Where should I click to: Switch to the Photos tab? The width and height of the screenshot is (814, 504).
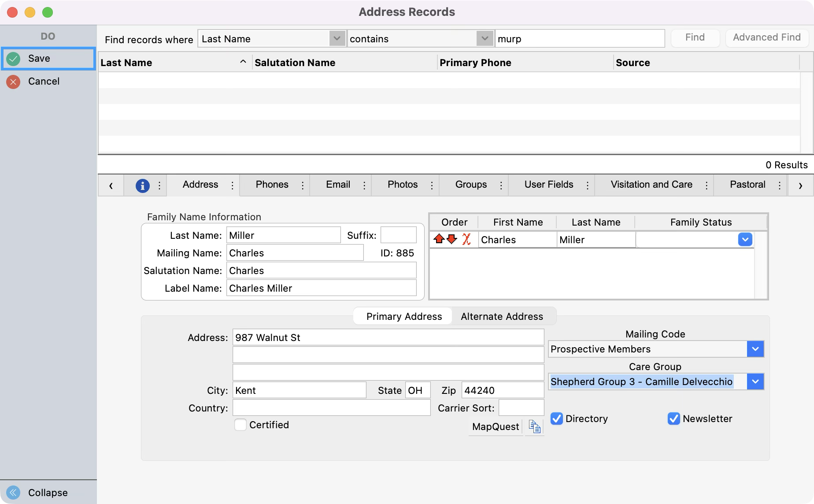403,185
